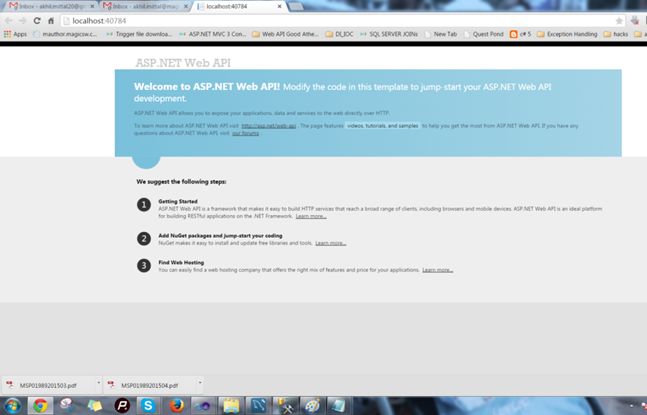This screenshot has height=415, width=647.
Task: Select the localhost:40784 tab
Action: [237, 7]
